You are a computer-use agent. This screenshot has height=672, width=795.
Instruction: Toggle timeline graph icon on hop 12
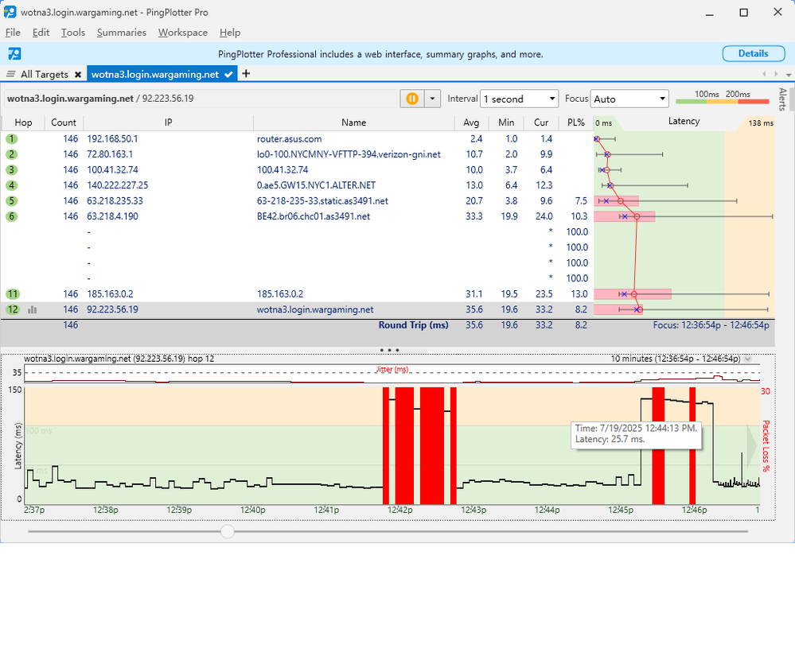click(x=32, y=309)
